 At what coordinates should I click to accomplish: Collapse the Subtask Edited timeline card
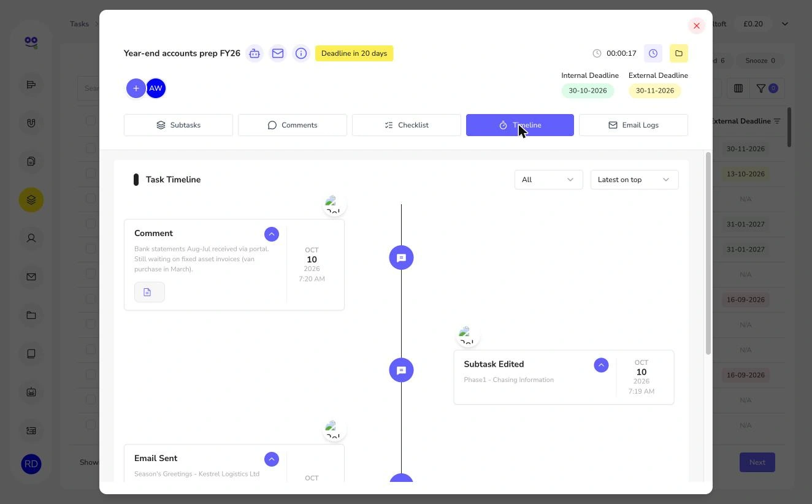coord(601,365)
